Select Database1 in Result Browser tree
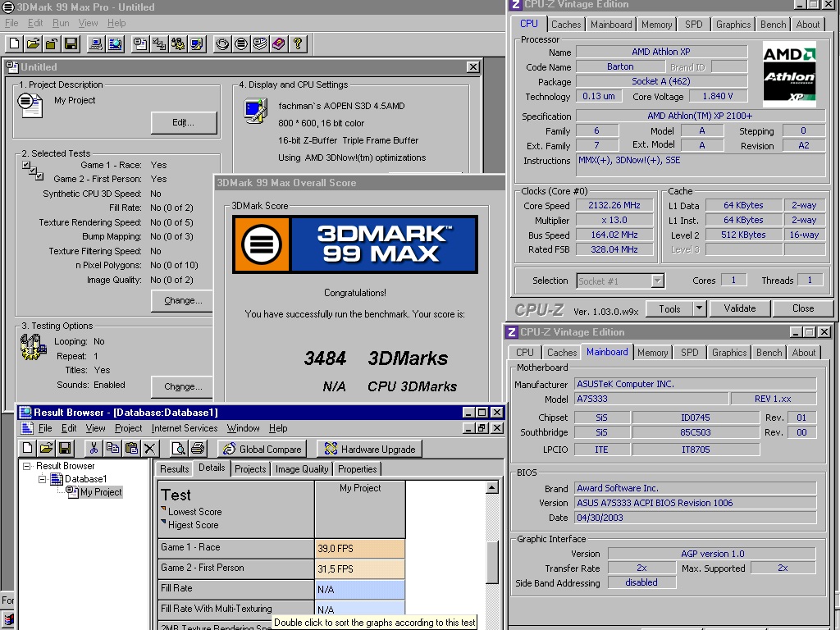840x630 pixels. (x=85, y=479)
